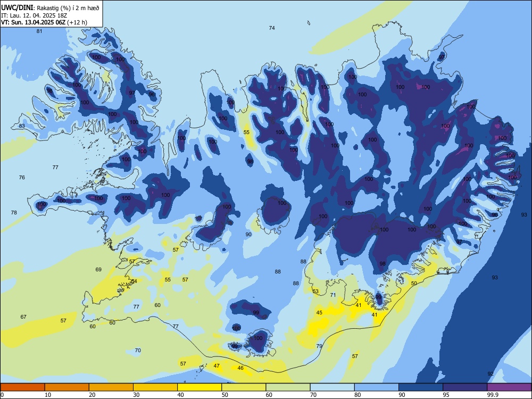
Task: Click the value 46 on the south coast
Action: (240, 368)
